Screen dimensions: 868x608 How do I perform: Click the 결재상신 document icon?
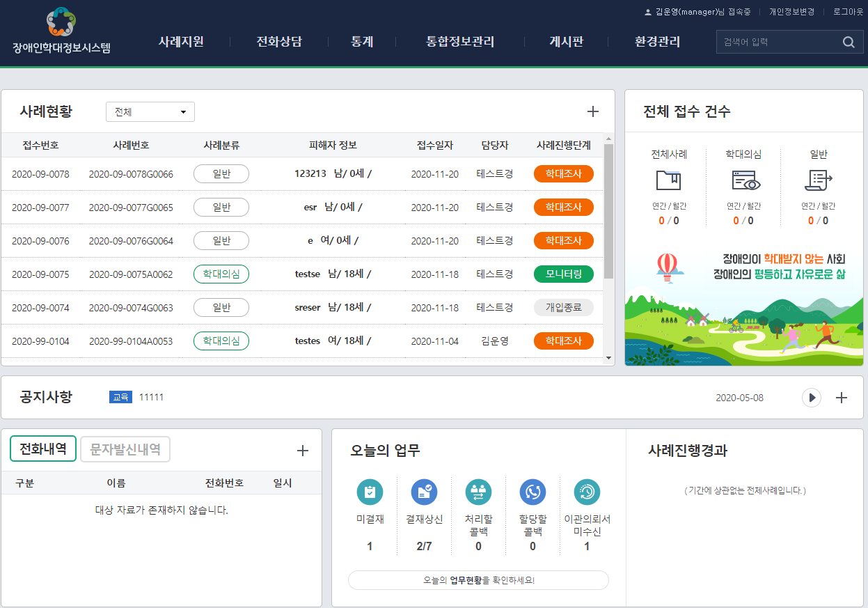(x=424, y=492)
